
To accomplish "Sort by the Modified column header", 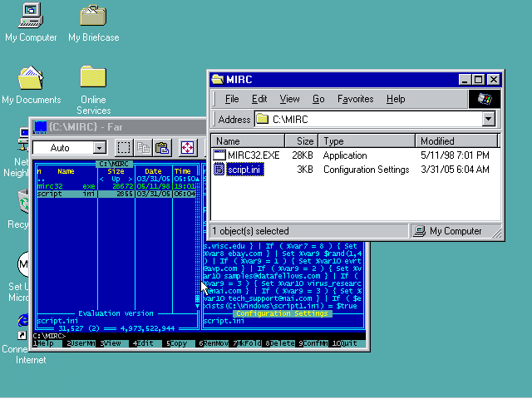I will [456, 140].
